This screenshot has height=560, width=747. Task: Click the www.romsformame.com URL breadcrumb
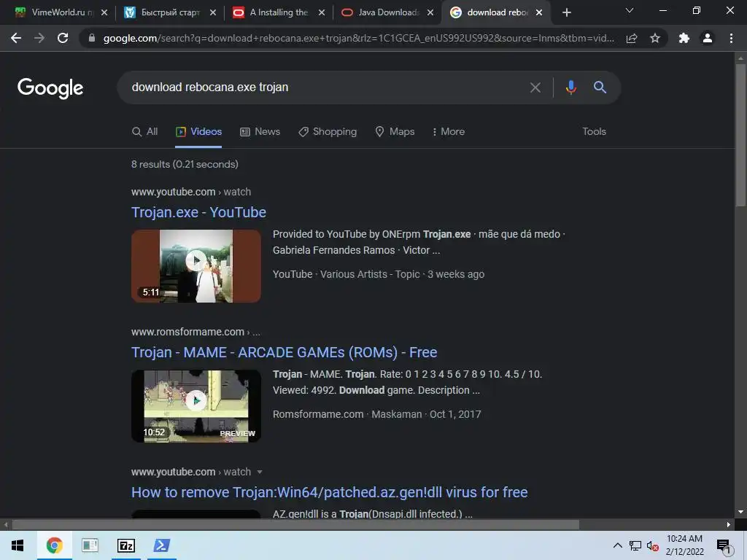click(196, 332)
